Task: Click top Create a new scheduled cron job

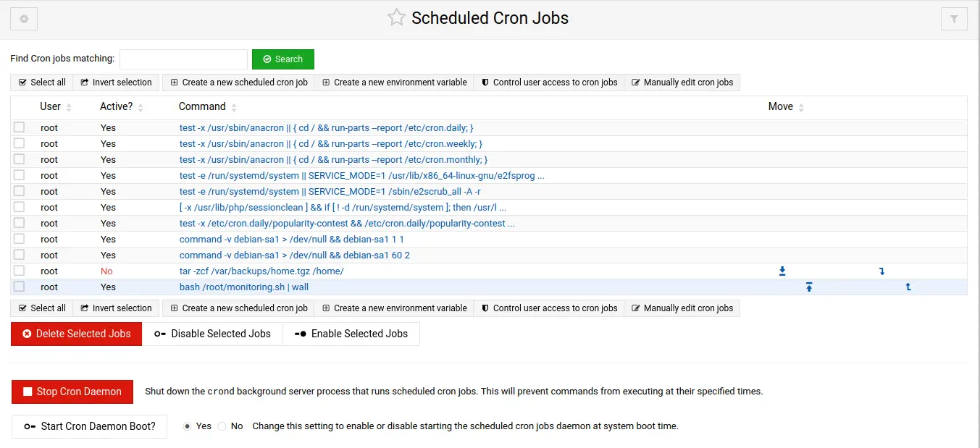Action: pyautogui.click(x=239, y=83)
